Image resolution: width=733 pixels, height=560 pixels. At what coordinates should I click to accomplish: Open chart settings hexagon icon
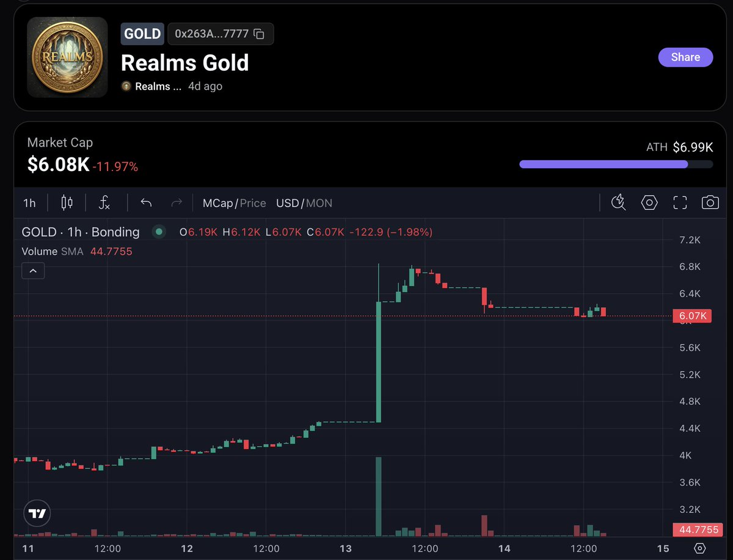point(649,203)
